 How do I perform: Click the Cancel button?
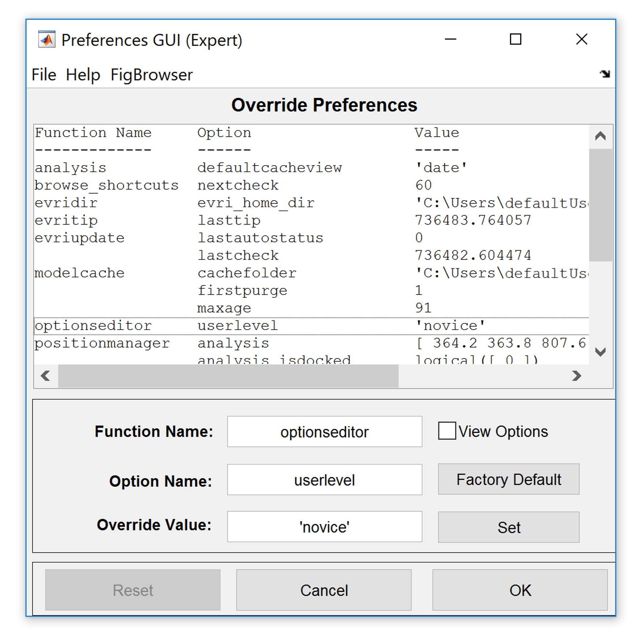(324, 590)
